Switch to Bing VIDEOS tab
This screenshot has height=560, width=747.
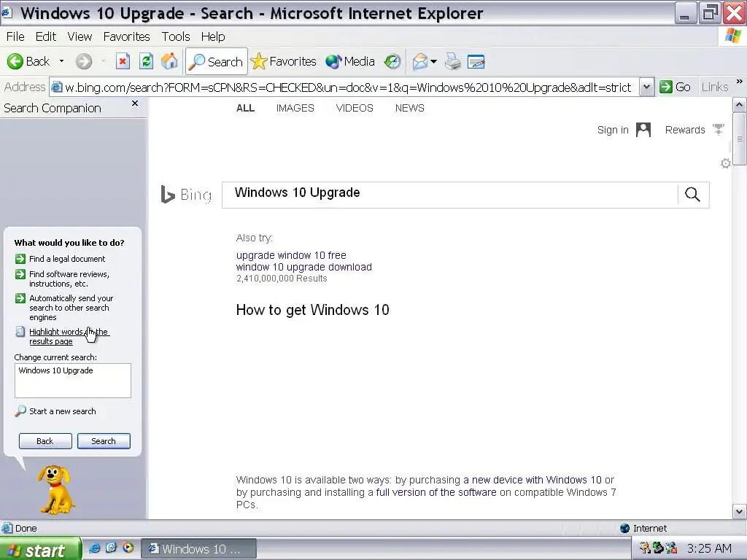(x=355, y=108)
